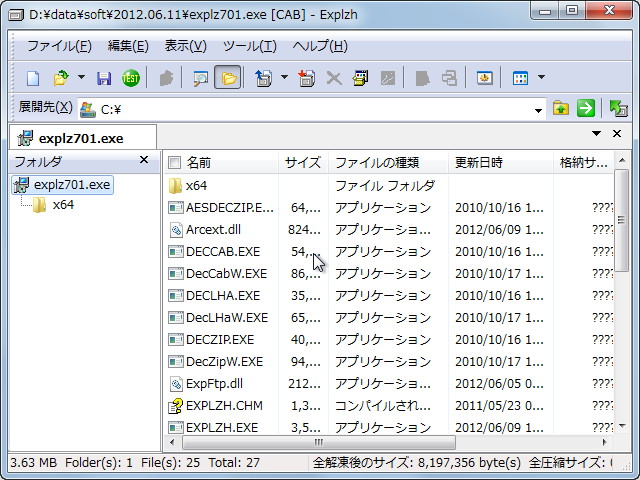Click the 2012/06/05 date of ExpFtp.dll
Screen dimensions: 640x480
(499, 384)
